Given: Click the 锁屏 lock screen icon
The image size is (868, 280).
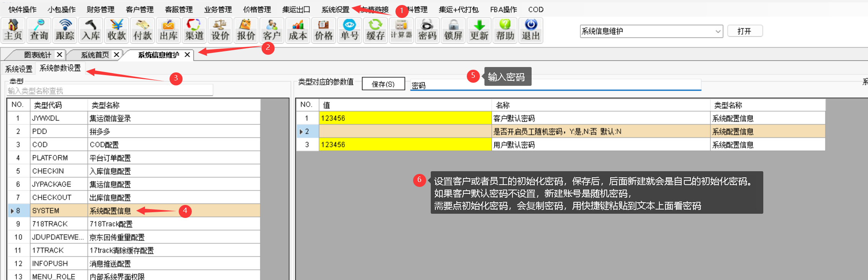Looking at the screenshot, I should click(x=453, y=30).
